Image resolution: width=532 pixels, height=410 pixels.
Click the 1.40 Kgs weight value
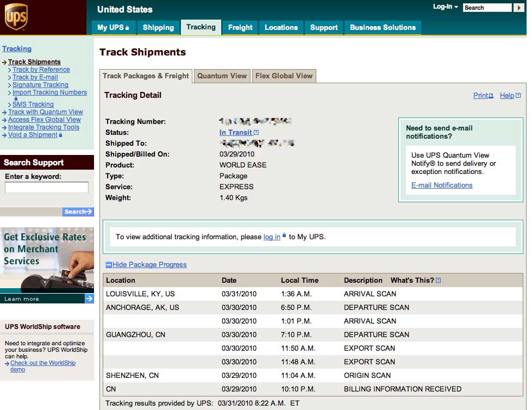click(234, 197)
